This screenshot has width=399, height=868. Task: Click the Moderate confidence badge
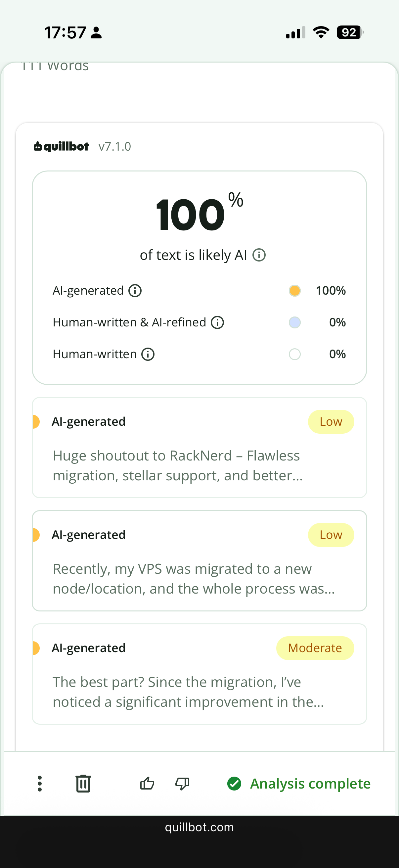[315, 648]
